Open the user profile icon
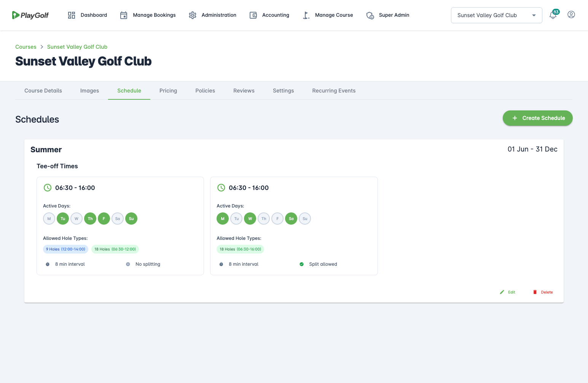This screenshot has width=588, height=383. [x=571, y=15]
